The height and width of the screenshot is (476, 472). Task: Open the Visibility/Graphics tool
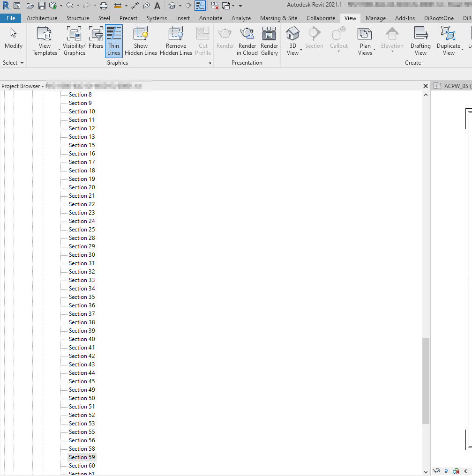tap(75, 41)
